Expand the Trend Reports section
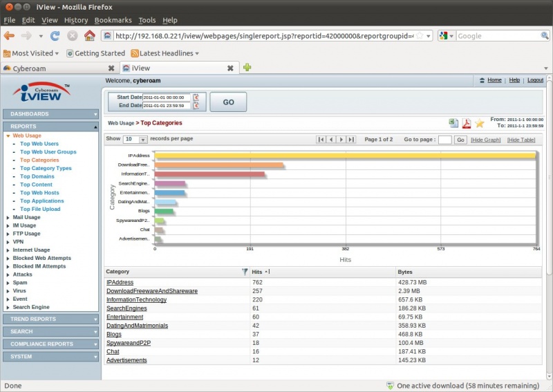Screen dimensions: 553x392 pyautogui.click(x=50, y=319)
